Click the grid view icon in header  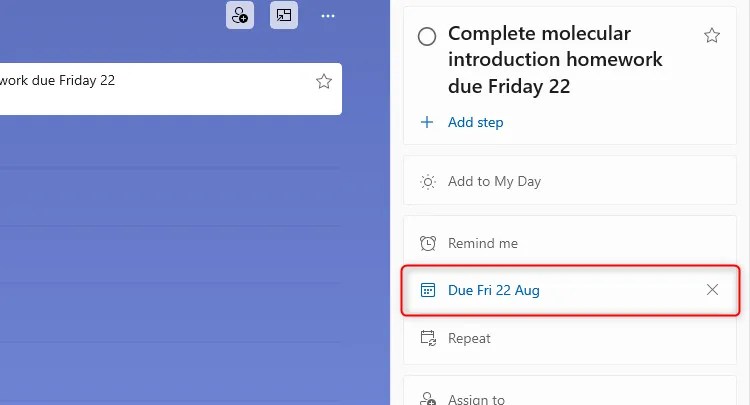click(284, 15)
